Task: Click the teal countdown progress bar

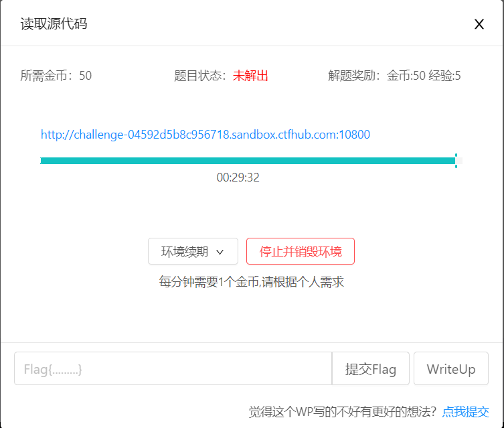Action: [248, 161]
